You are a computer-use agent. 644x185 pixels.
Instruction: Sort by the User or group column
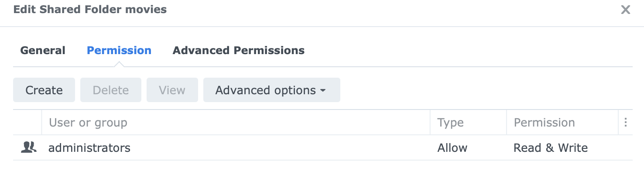88,123
